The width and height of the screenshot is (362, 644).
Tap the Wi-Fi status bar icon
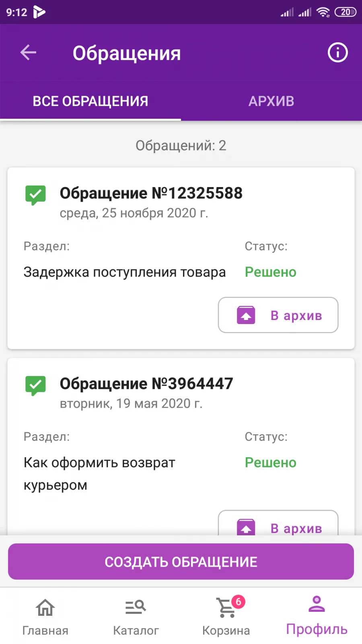pyautogui.click(x=323, y=12)
